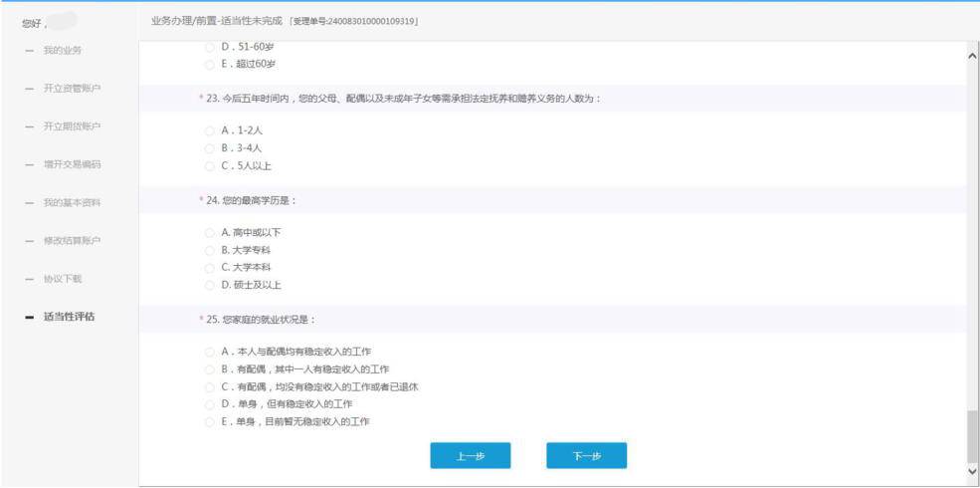This screenshot has width=980, height=488.
Task: Click the 上一步 button
Action: pyautogui.click(x=470, y=456)
